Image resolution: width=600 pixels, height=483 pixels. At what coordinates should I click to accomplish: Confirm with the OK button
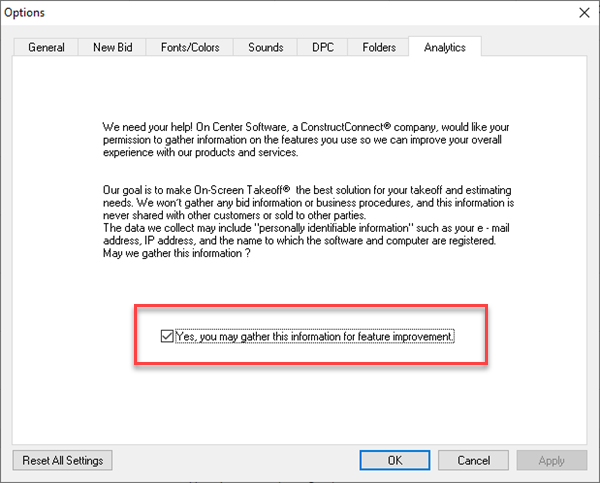(395, 460)
